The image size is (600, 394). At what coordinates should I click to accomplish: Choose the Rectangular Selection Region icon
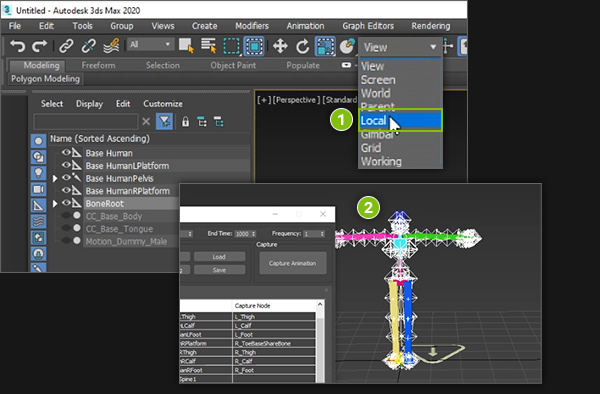pyautogui.click(x=231, y=46)
